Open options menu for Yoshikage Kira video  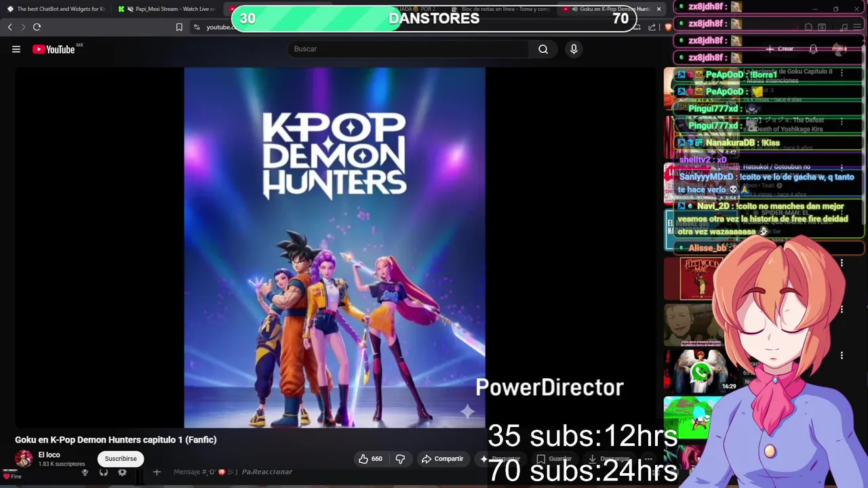point(842,121)
